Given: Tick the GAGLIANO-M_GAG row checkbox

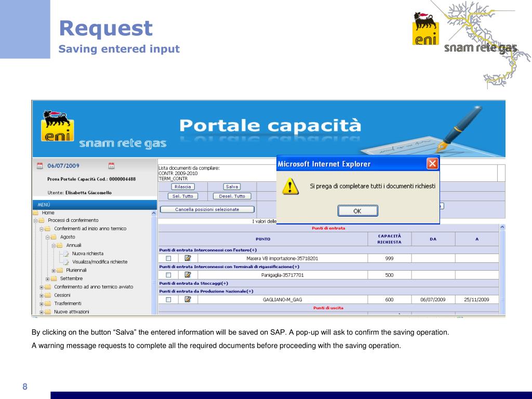Looking at the screenshot, I should [x=168, y=300].
